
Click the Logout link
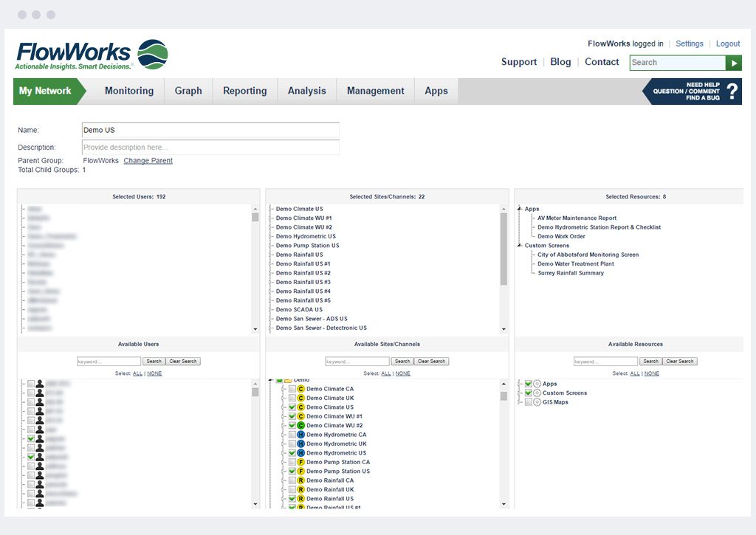[728, 44]
